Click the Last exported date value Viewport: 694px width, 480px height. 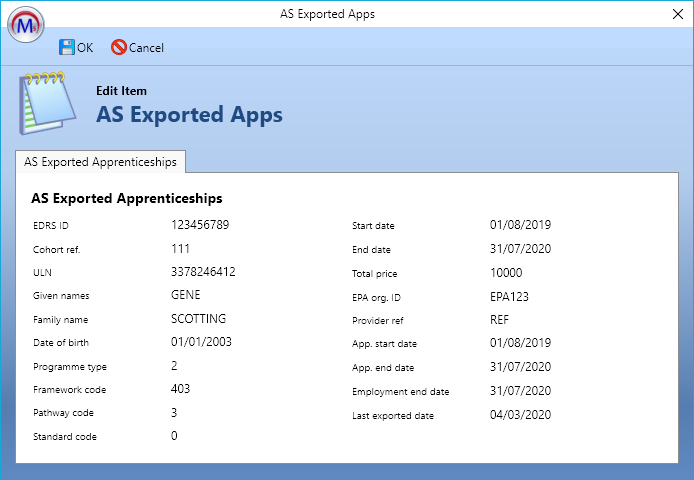pos(520,415)
